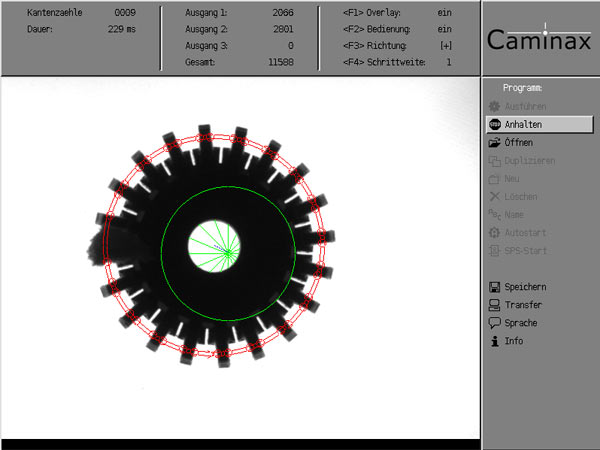Click the Speichern floppy disk icon
The image size is (600, 450).
click(494, 287)
